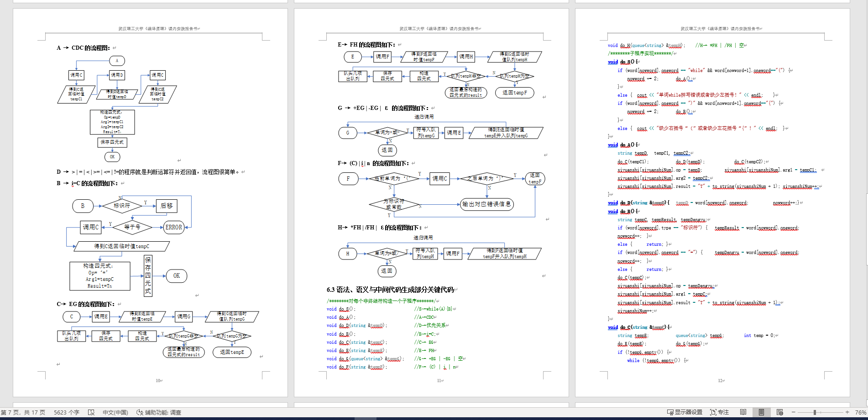Enable 专注 focus mode
The width and height of the screenshot is (868, 420).
click(719, 412)
